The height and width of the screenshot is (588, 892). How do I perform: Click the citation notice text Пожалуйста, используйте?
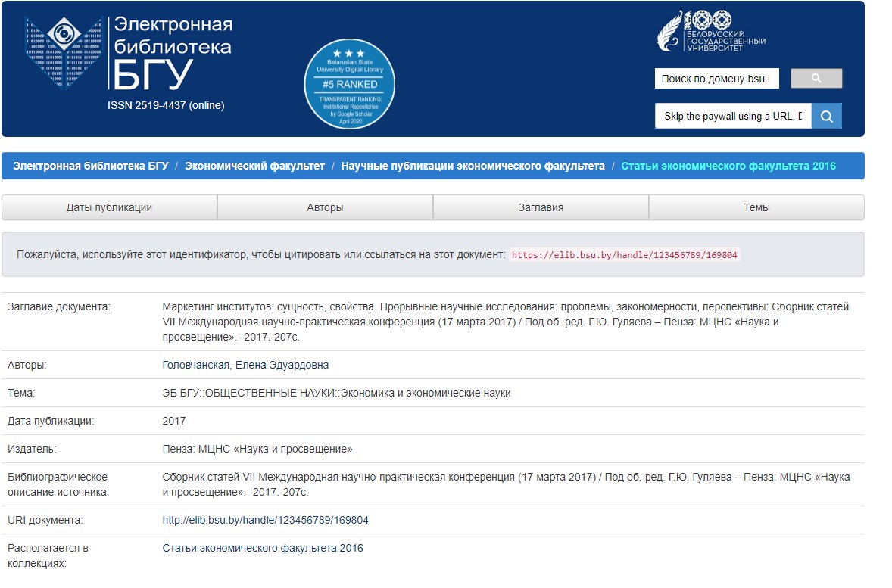click(x=261, y=255)
